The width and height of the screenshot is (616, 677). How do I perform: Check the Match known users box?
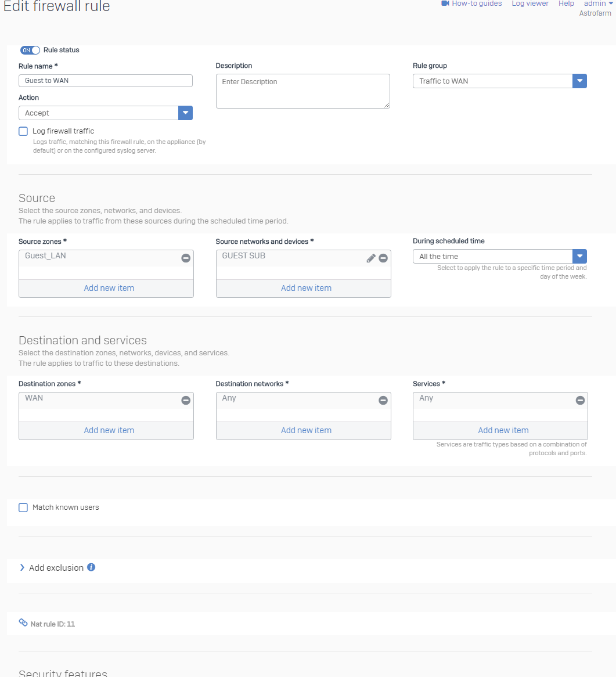23,507
